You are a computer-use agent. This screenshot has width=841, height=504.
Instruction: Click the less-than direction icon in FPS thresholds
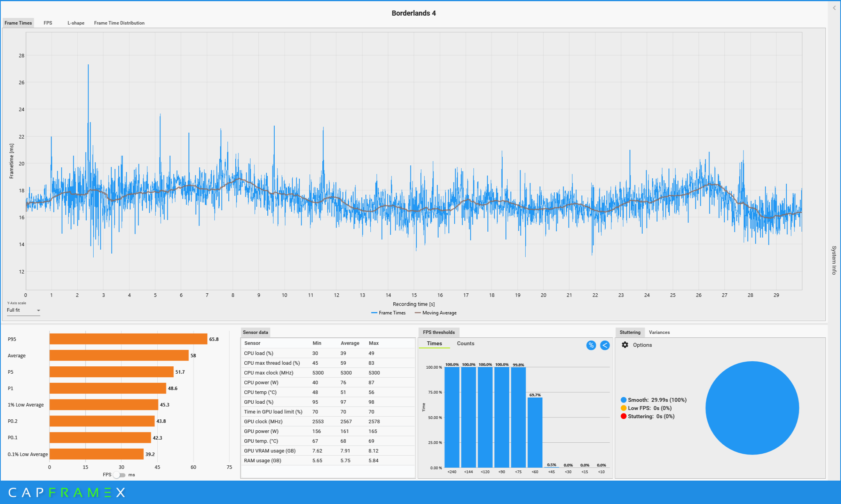(x=605, y=345)
